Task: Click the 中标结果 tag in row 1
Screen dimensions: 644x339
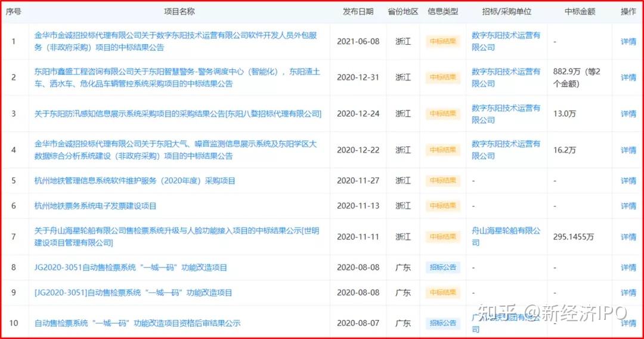Action: point(442,42)
